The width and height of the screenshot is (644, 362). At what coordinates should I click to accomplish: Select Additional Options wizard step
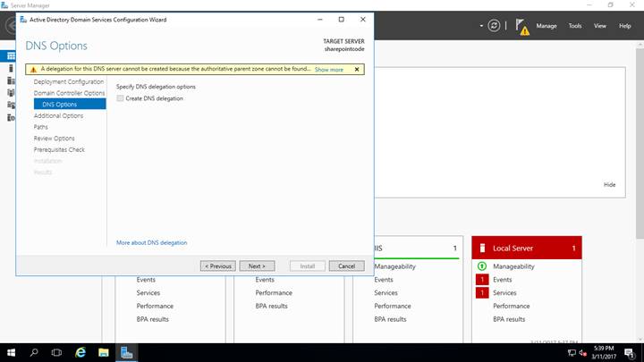[58, 115]
